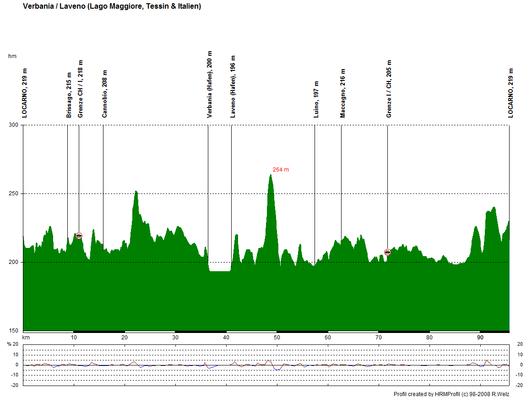Click the '40' value on the km axis
Screen dimensions: 532x397
coord(226,338)
